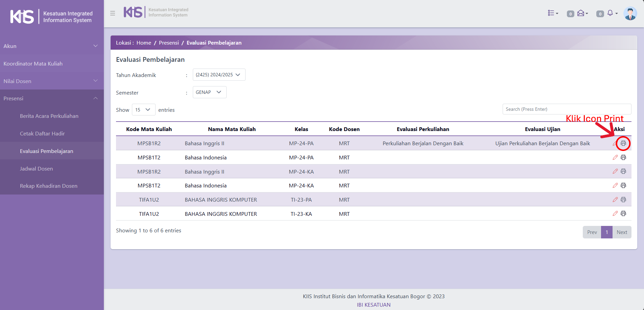Click edit pencil for BAHASA INGGRIS KOMPUTER TI-23-PA
644x310 pixels.
[615, 200]
